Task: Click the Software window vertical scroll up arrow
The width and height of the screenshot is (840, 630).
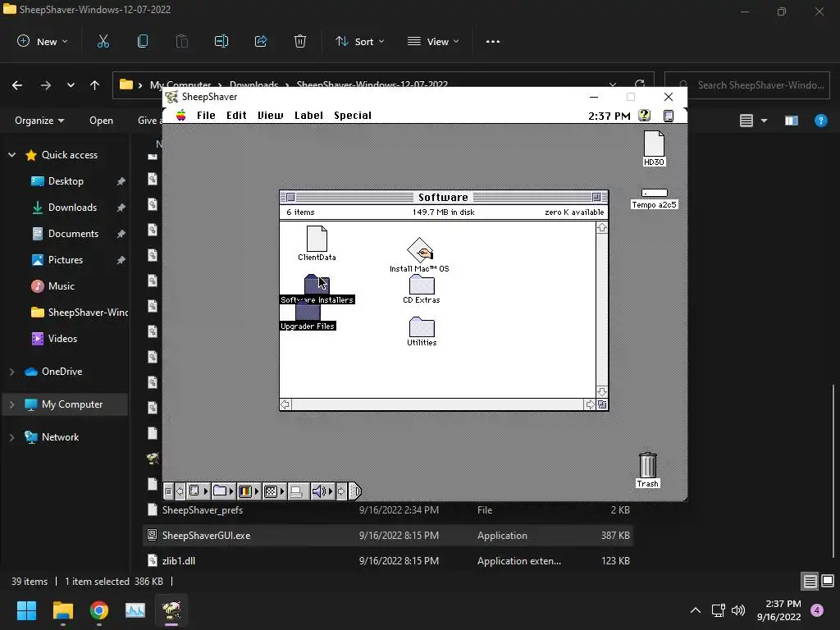Action: coord(601,228)
